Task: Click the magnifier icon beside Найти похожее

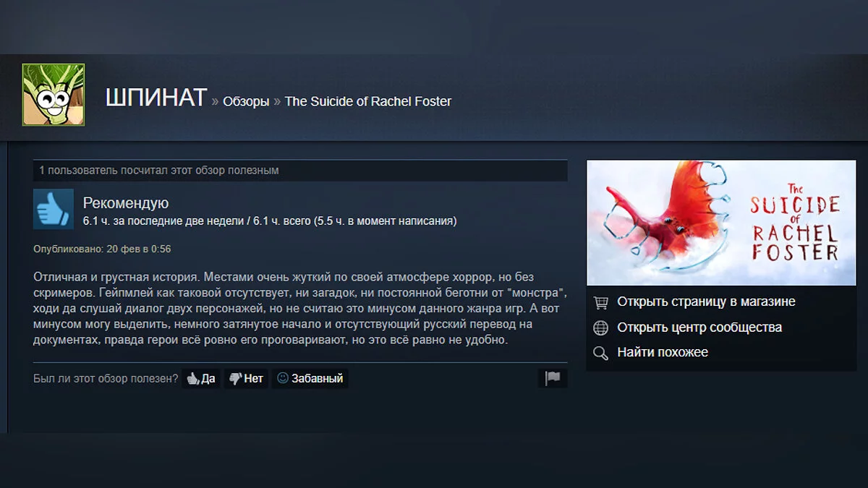Action: point(600,353)
